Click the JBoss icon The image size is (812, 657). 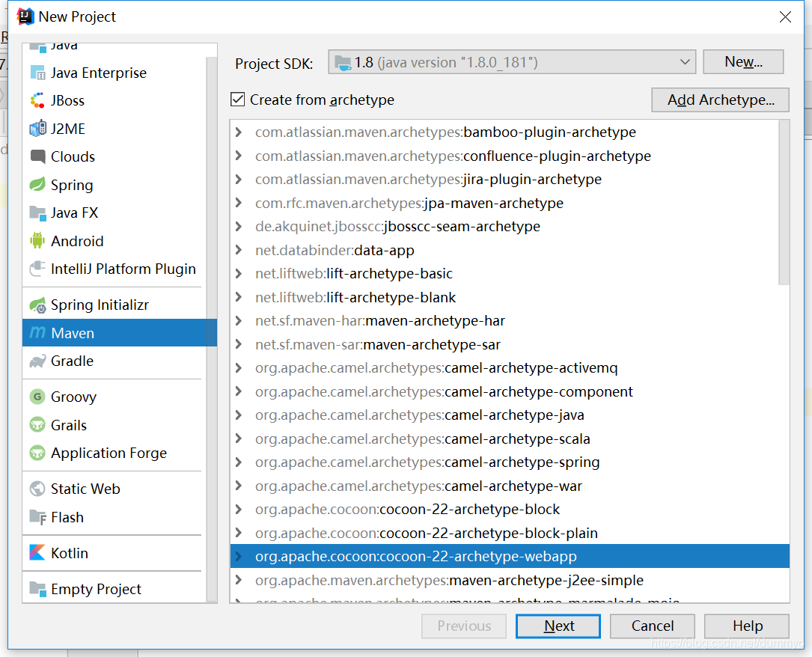(x=38, y=100)
